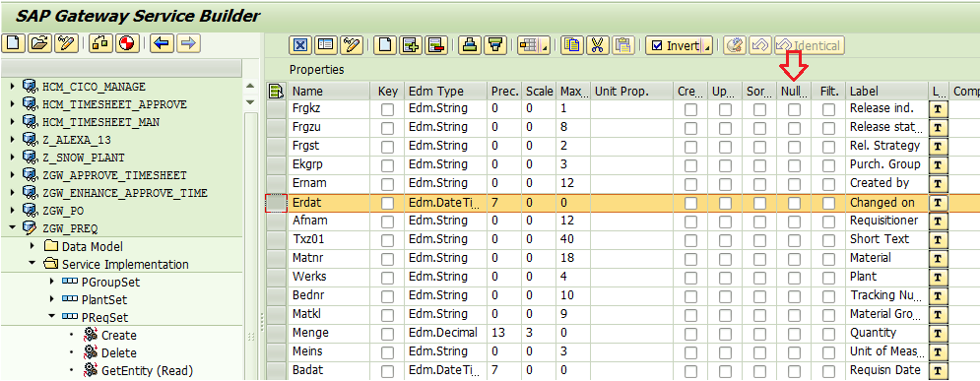Viewport: 980px width, 381px height.
Task: Click the Filter funnel icon
Action: 495,45
